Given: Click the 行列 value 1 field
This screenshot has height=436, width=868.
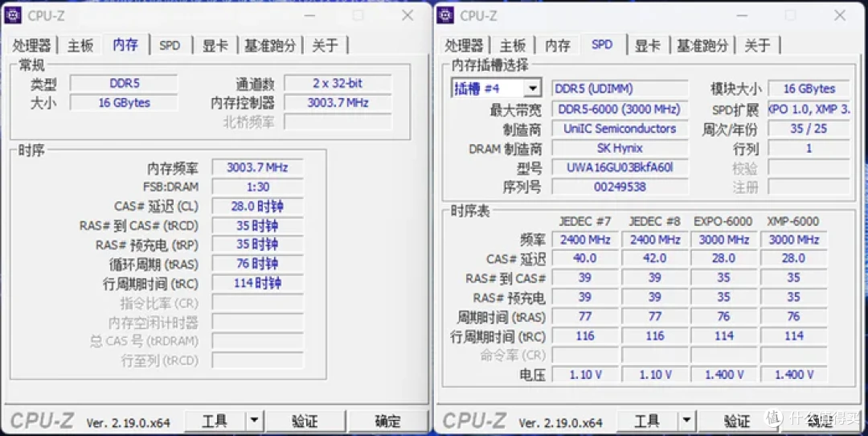Looking at the screenshot, I should 809,148.
